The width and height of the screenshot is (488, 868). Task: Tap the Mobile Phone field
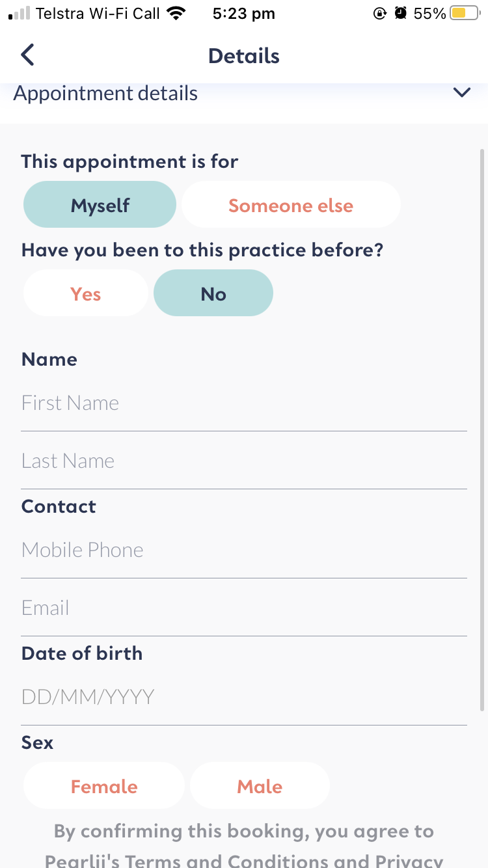tap(244, 550)
